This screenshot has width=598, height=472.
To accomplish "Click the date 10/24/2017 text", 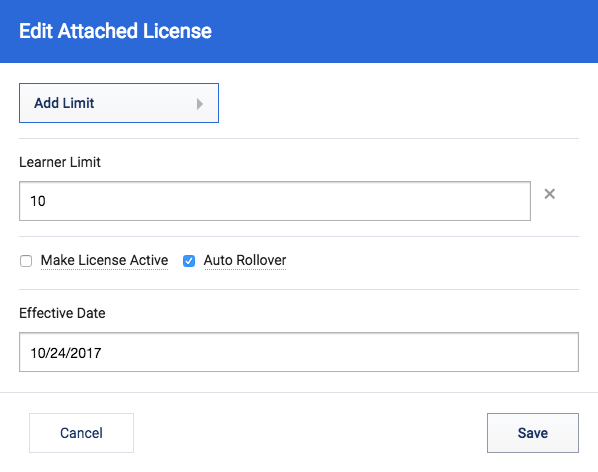I will click(66, 353).
